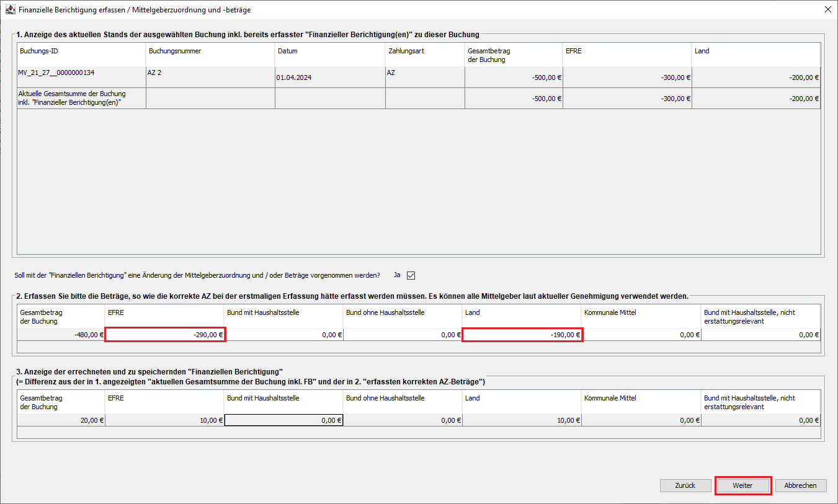Click the date cell 01.04.2024

[329, 77]
